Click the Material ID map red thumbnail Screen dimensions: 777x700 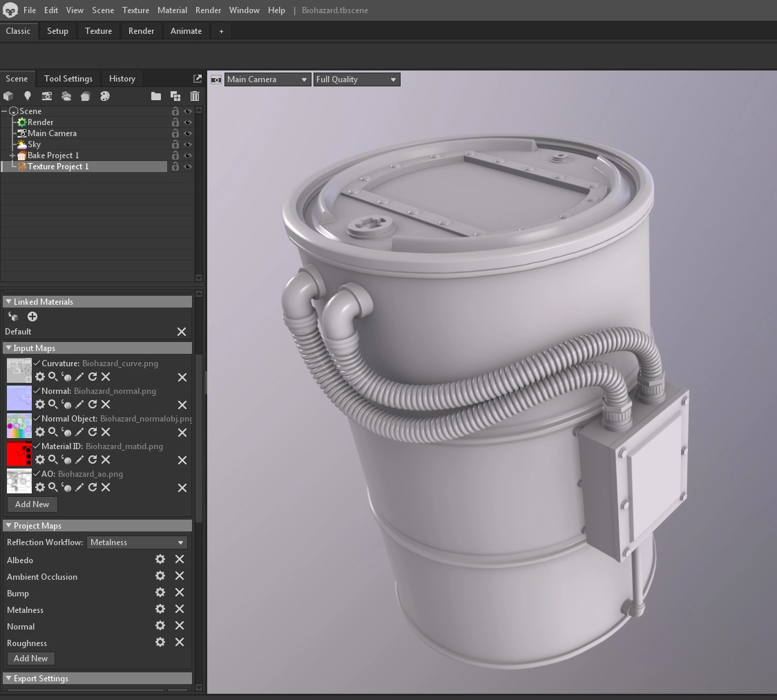19,453
